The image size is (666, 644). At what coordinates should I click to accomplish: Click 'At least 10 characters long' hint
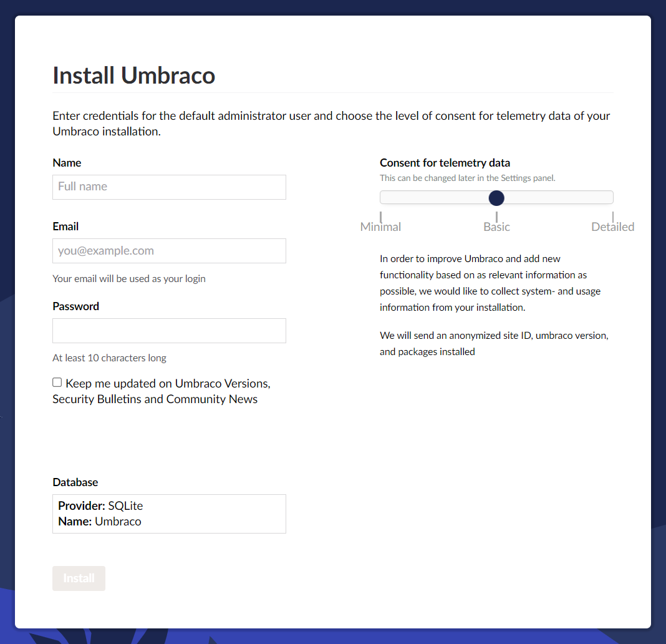pyautogui.click(x=110, y=358)
